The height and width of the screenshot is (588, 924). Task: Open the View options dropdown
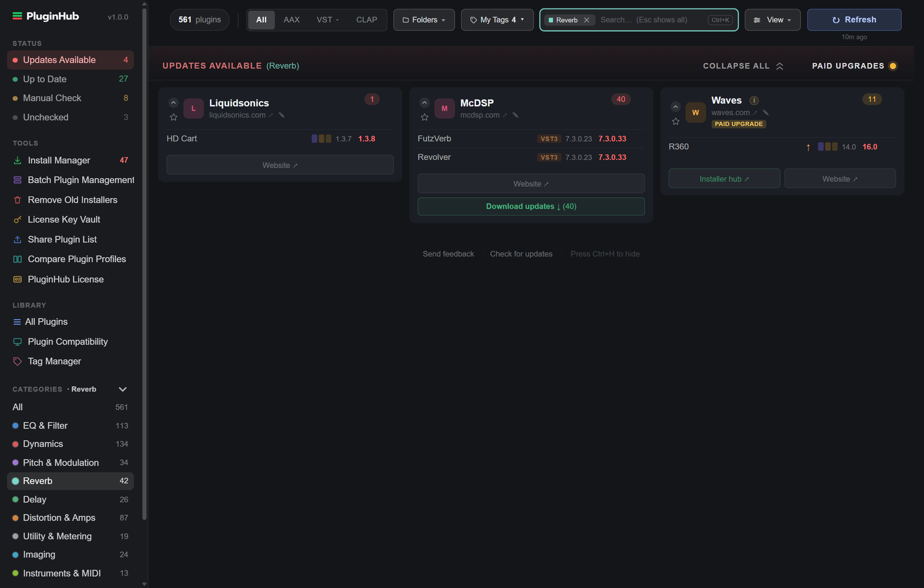[772, 20]
